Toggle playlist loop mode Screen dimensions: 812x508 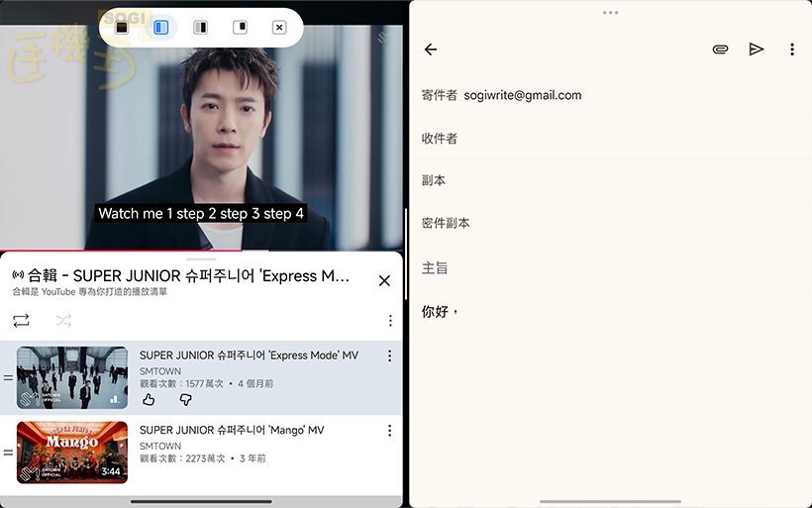21,321
